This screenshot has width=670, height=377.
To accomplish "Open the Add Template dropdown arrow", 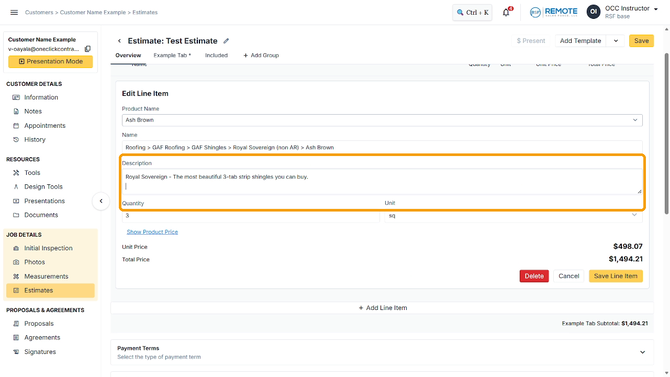I will point(616,41).
